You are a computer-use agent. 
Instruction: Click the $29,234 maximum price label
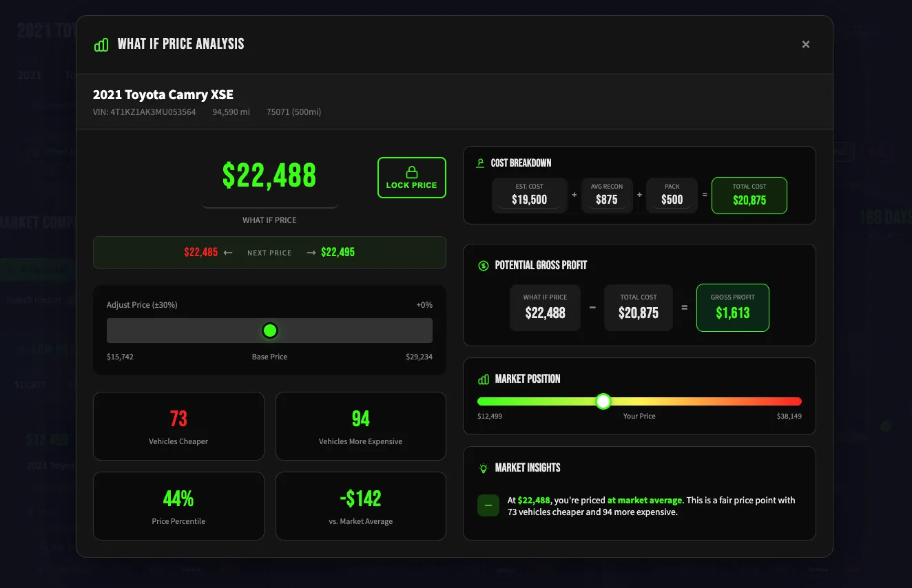[419, 357]
